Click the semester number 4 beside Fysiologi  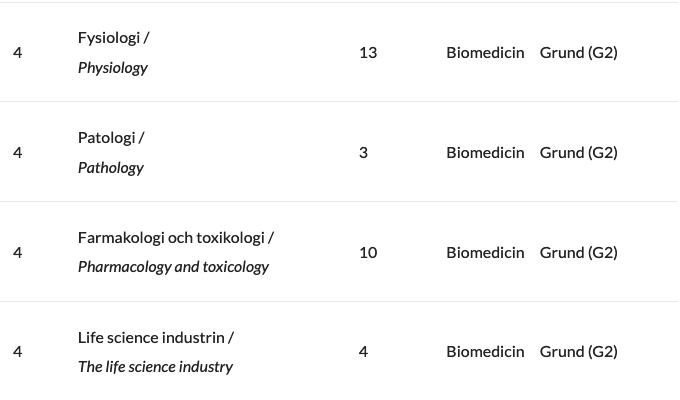point(17,53)
